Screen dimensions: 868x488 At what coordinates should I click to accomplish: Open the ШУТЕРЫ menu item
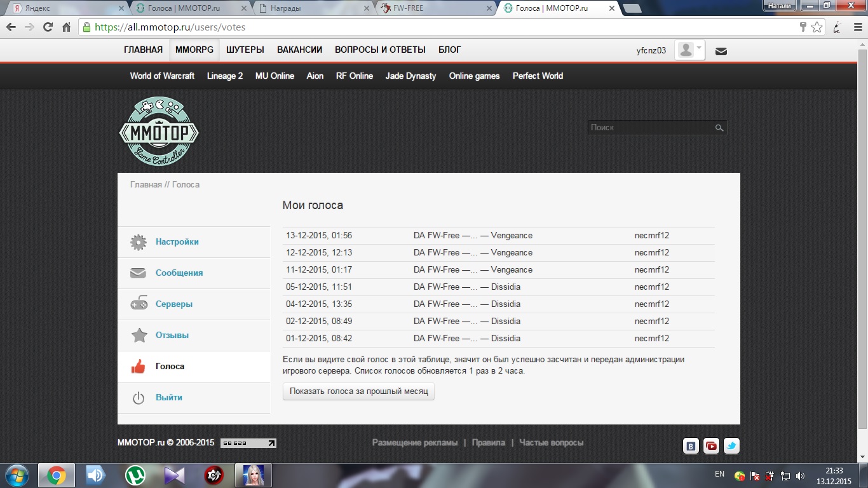[245, 50]
